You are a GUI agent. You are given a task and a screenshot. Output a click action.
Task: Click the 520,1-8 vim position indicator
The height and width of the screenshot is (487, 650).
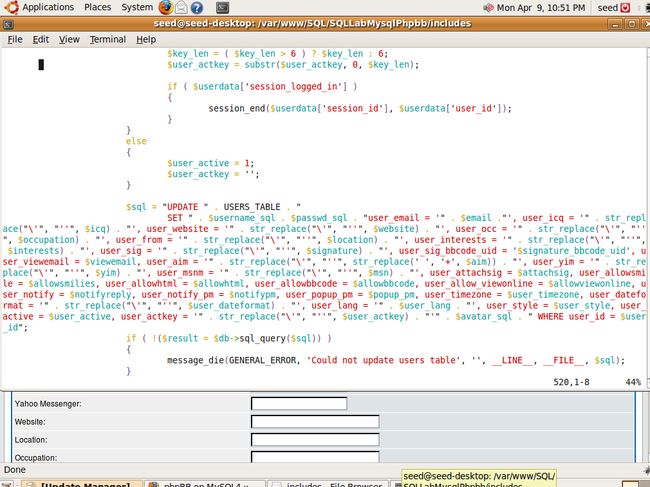click(x=571, y=382)
